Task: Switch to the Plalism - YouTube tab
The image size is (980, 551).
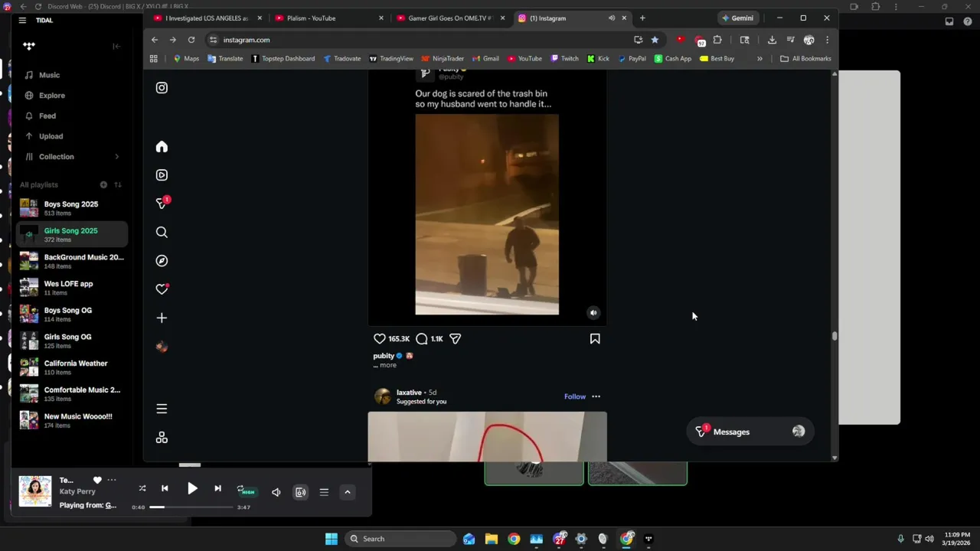Action: tap(329, 18)
